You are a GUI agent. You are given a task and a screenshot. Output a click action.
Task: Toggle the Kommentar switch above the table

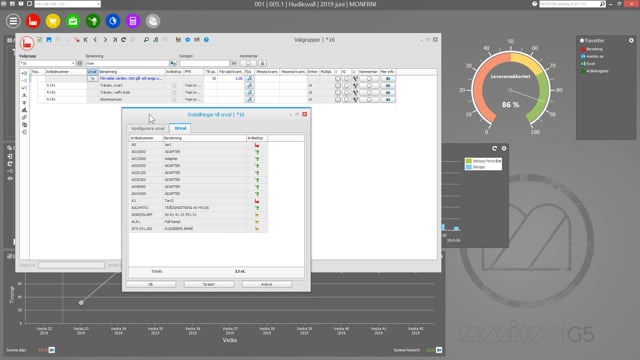248,63
